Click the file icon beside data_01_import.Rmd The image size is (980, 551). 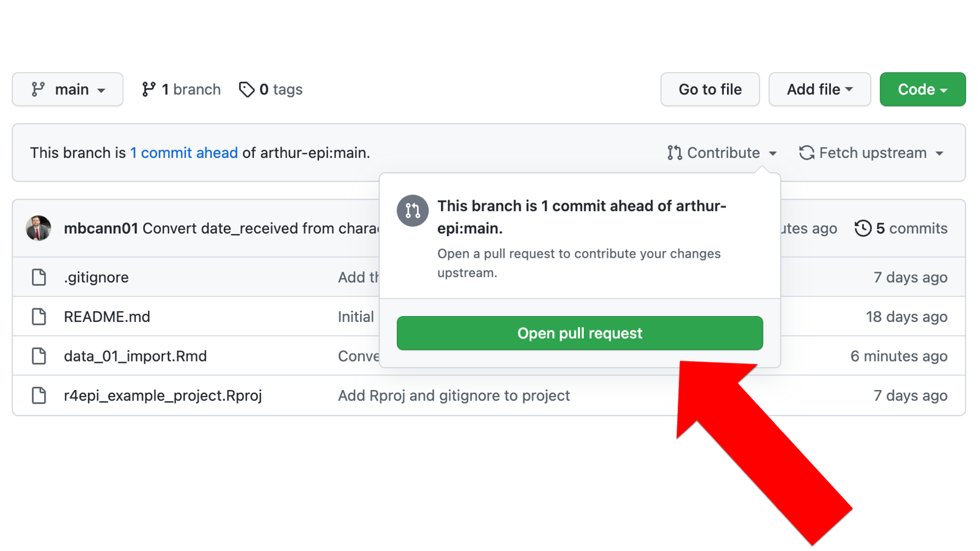39,356
